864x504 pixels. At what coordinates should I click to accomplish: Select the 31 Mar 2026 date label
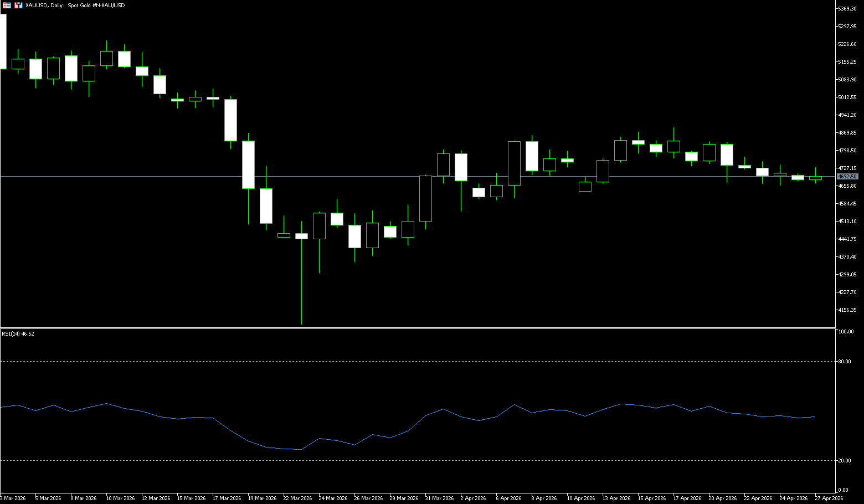click(439, 498)
